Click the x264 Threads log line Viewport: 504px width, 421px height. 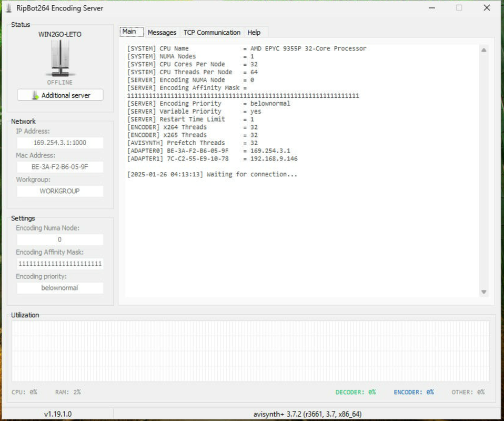pyautogui.click(x=192, y=127)
